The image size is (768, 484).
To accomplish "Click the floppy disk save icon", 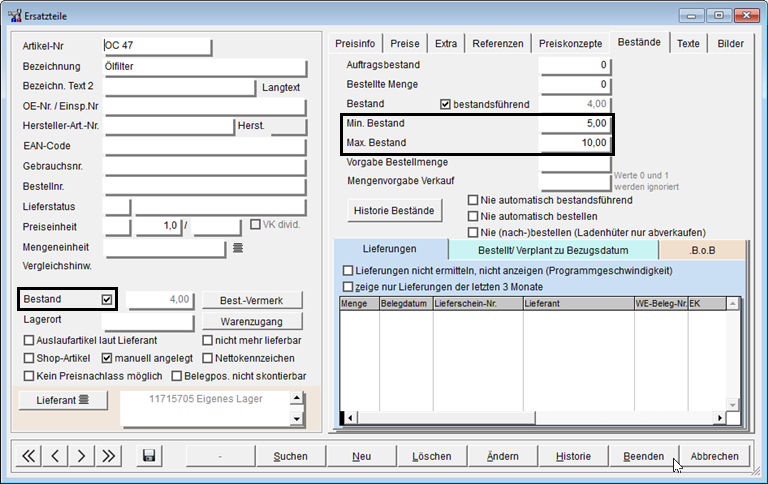I will [149, 456].
